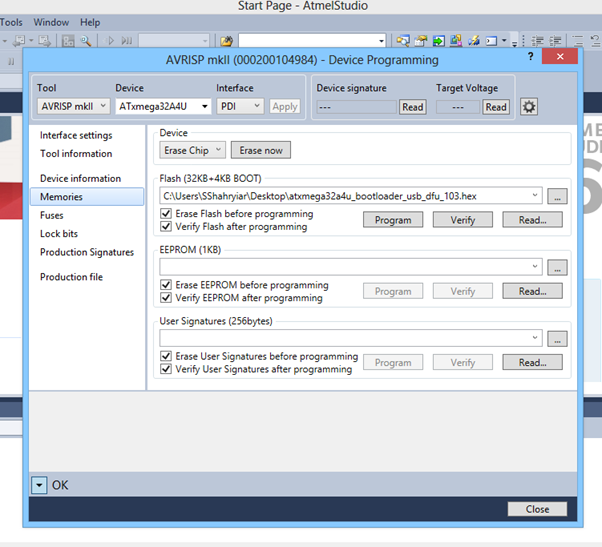The height and width of the screenshot is (547, 602).
Task: Click Read button in Flash section
Action: [533, 220]
